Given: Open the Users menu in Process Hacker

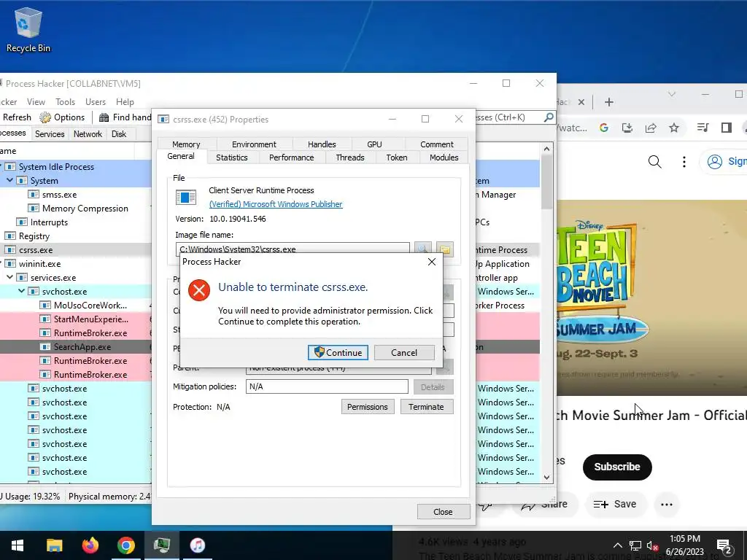Looking at the screenshot, I should 96,102.
